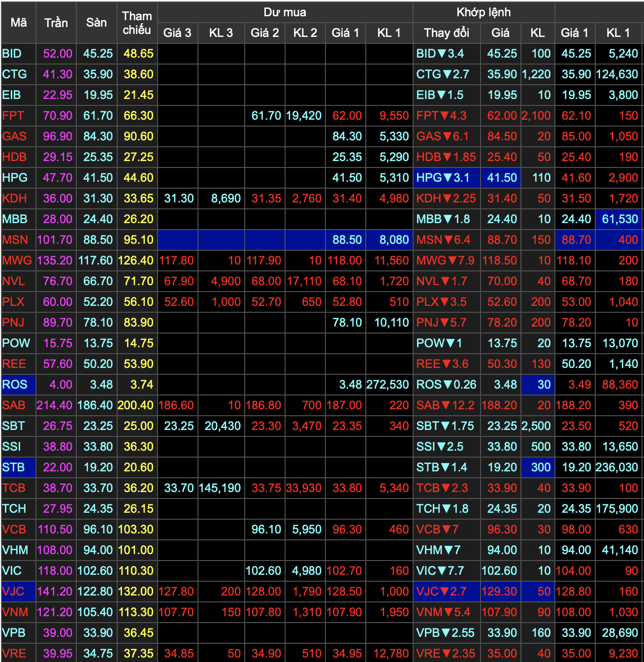Click the VJC▼2.7 change cell
Screen dimensions: 644x662
coord(447,592)
